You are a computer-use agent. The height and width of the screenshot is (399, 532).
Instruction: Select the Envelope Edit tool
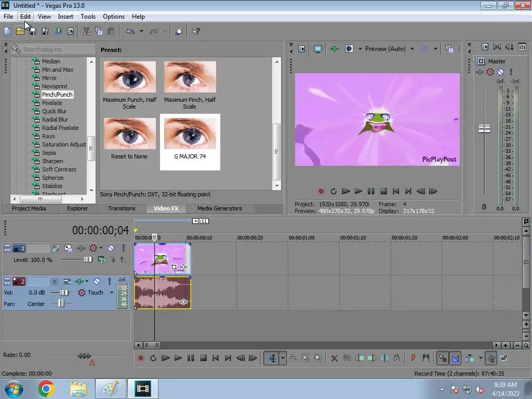293,358
